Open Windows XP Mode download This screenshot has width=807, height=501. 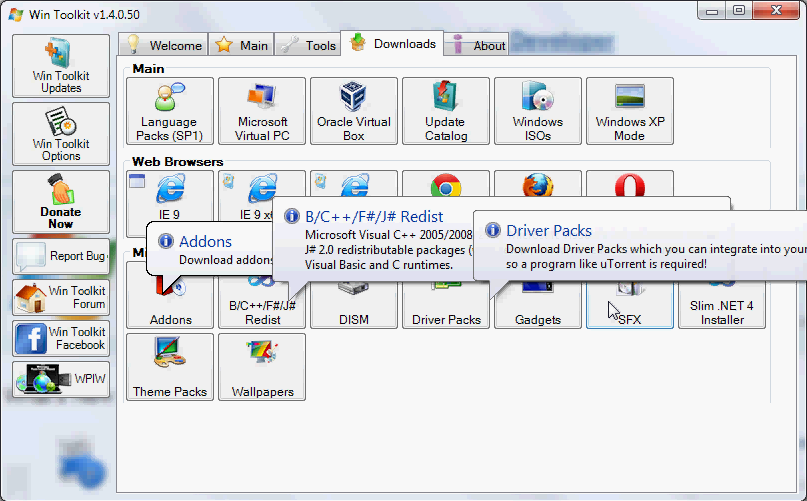point(630,111)
